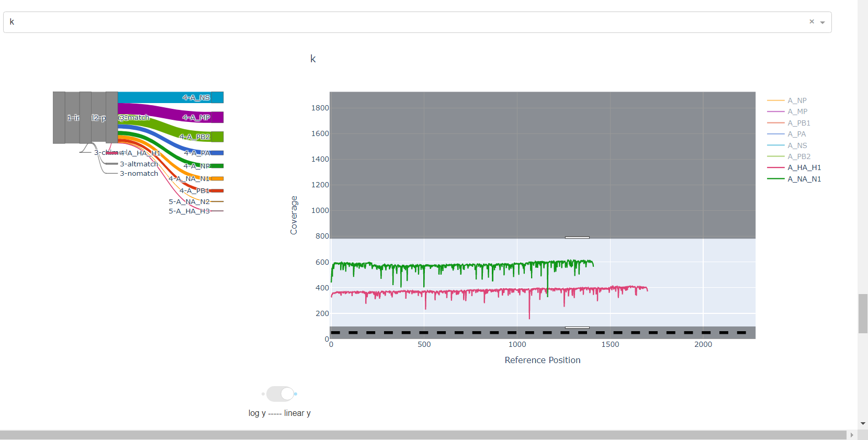868x440 pixels.
Task: Click the 3-nomatch Sankey label
Action: tap(139, 173)
